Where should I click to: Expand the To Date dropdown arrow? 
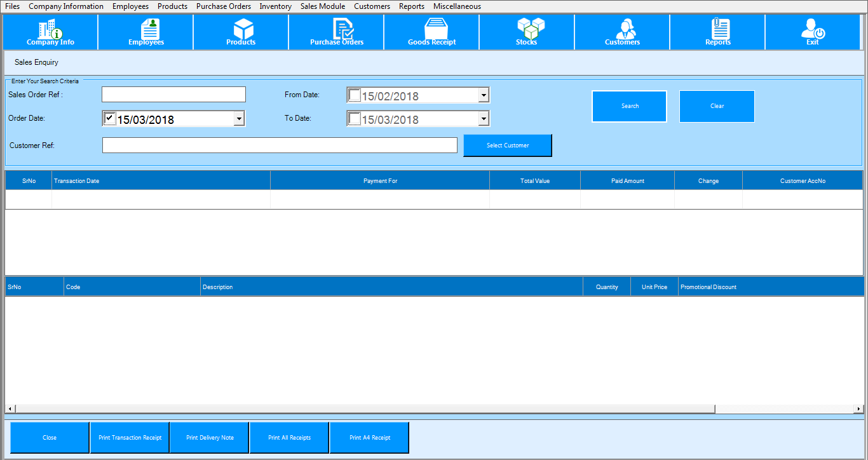coord(484,119)
